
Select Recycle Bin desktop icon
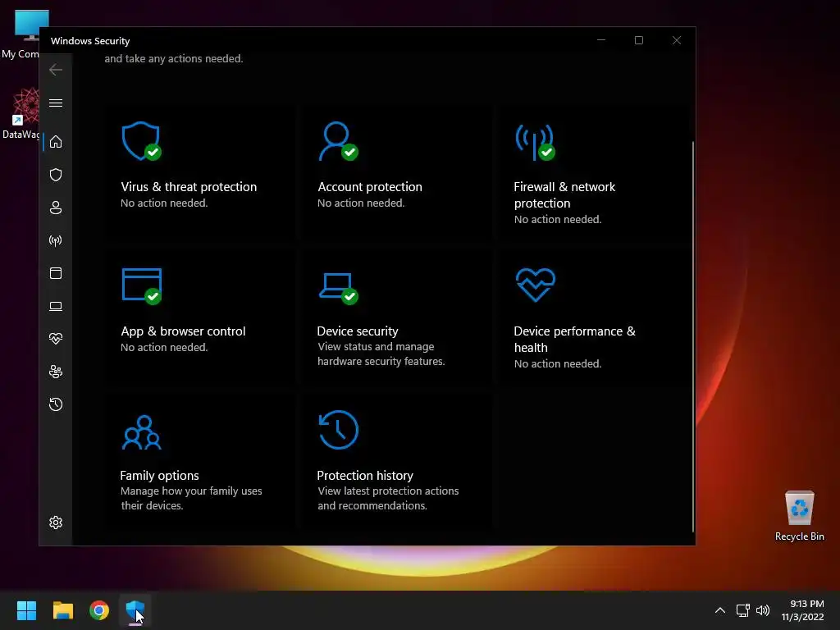pyautogui.click(x=799, y=516)
